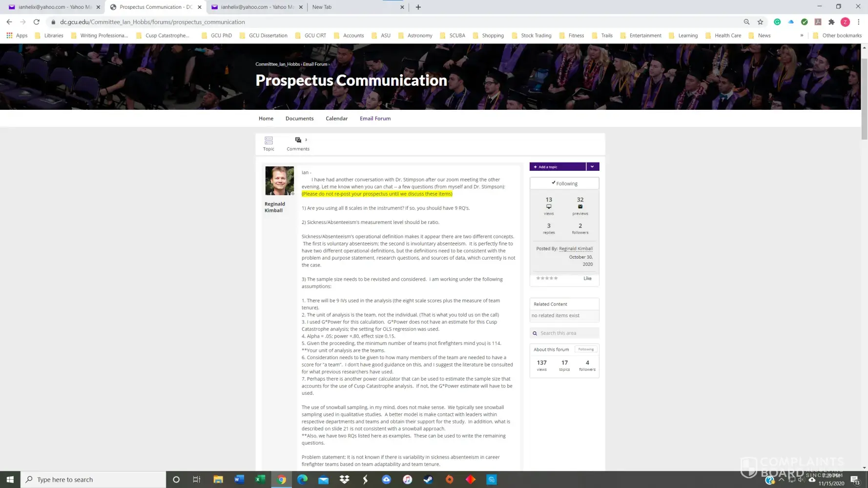Open the Windows notification center icon

pyautogui.click(x=855, y=480)
